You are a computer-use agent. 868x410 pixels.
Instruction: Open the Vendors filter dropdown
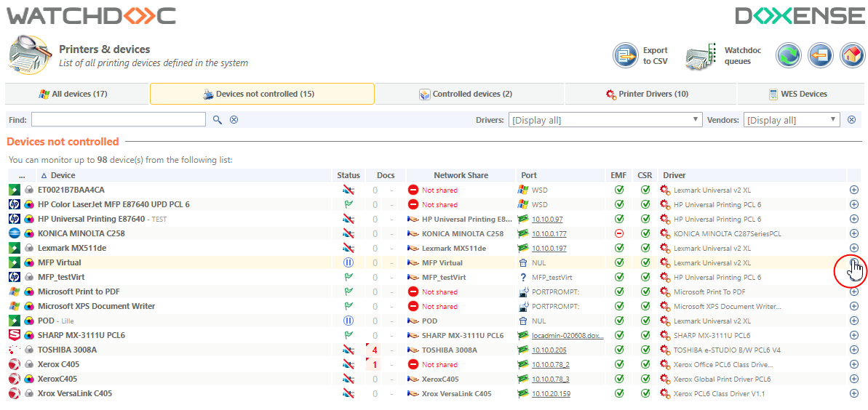(792, 120)
